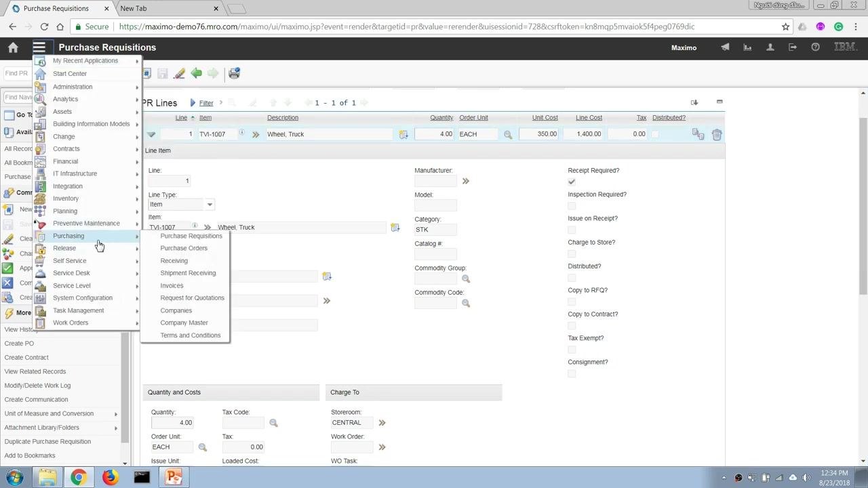The image size is (868, 488).
Task: Open Commodity Group lookup magnifier
Action: click(x=466, y=279)
